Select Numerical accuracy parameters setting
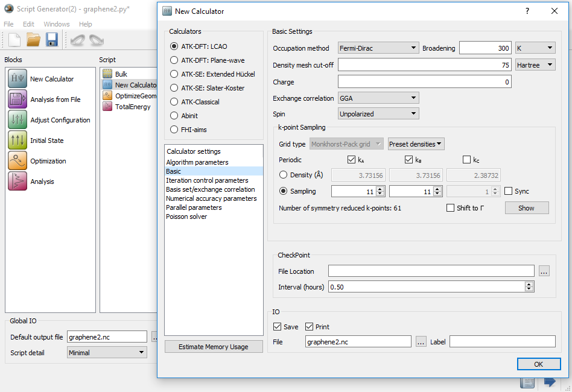This screenshot has height=392, width=572. click(x=214, y=198)
